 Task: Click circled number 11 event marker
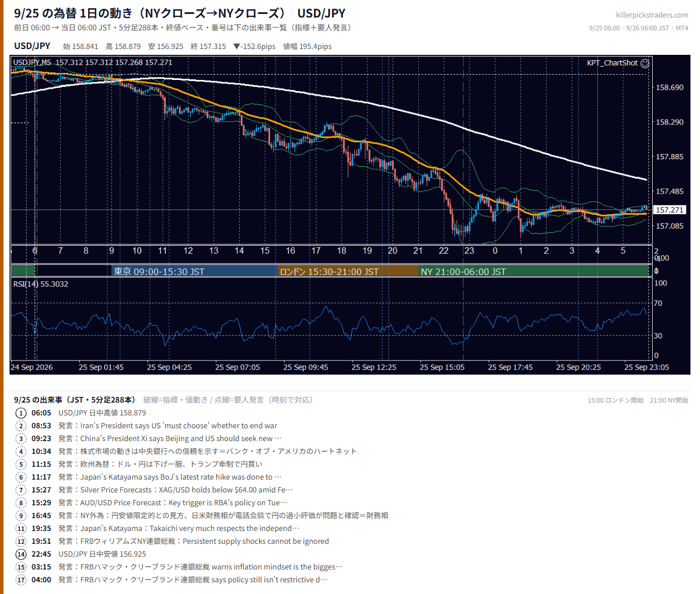coord(21,529)
